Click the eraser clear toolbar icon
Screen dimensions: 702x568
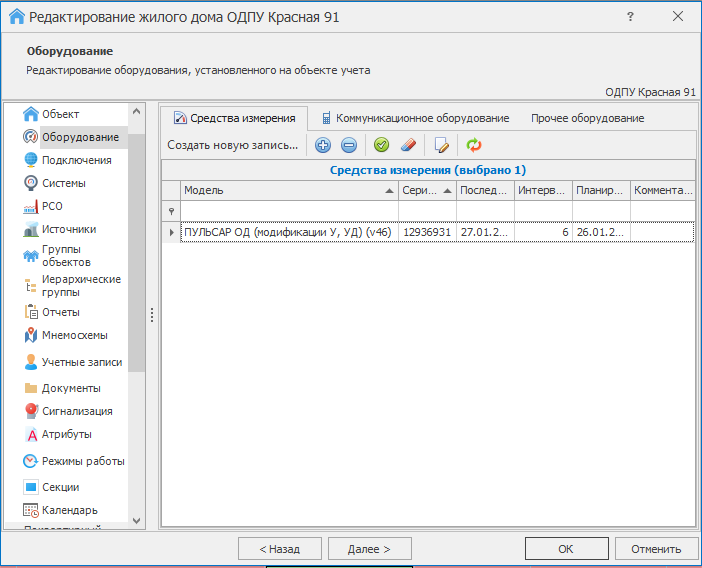coord(406,145)
